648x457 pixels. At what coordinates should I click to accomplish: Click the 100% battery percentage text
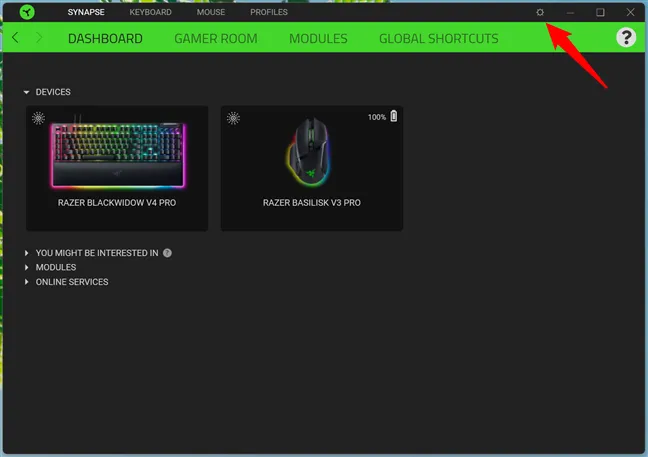(x=376, y=117)
